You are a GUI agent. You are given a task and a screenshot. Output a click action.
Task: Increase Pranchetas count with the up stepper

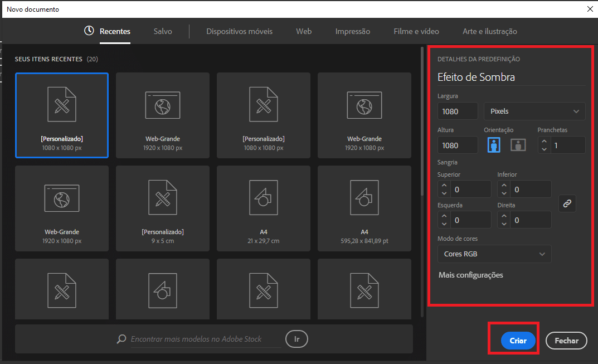(544, 141)
